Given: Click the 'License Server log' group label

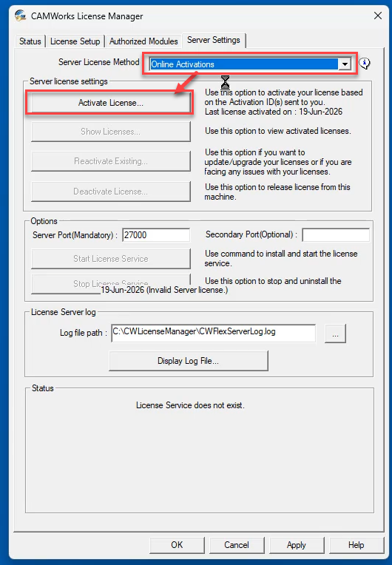Looking at the screenshot, I should point(64,312).
